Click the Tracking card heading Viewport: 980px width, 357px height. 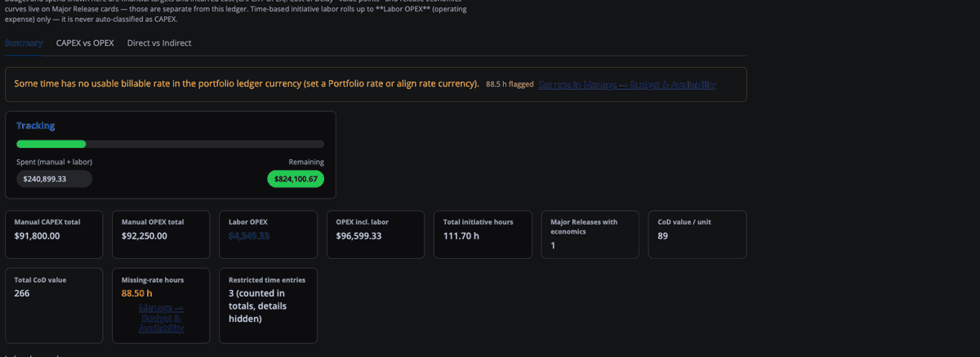[36, 126]
